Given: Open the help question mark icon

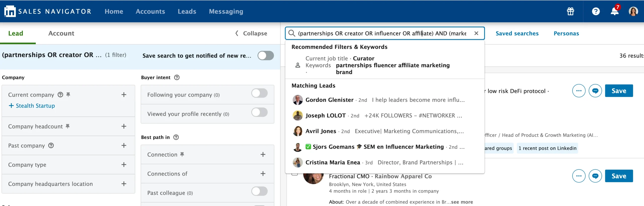Looking at the screenshot, I should pyautogui.click(x=596, y=11).
